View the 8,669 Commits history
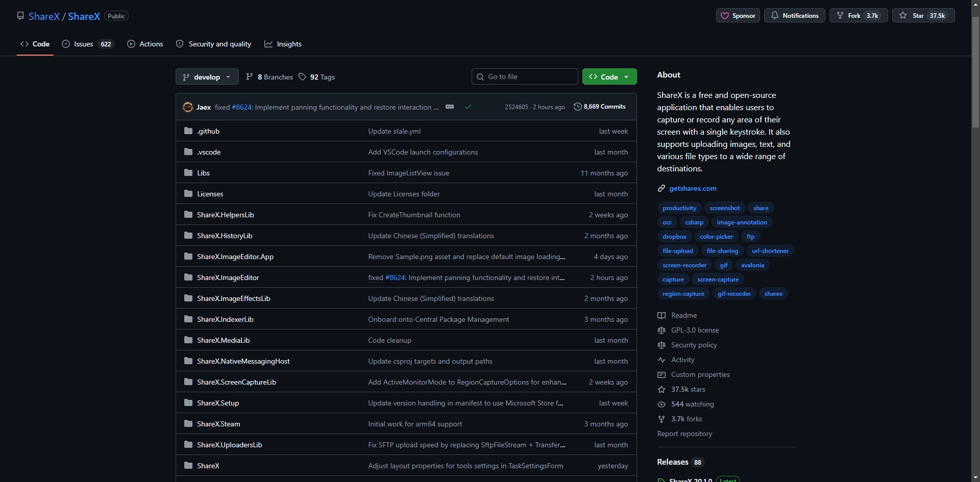Image resolution: width=980 pixels, height=482 pixels. pos(600,107)
